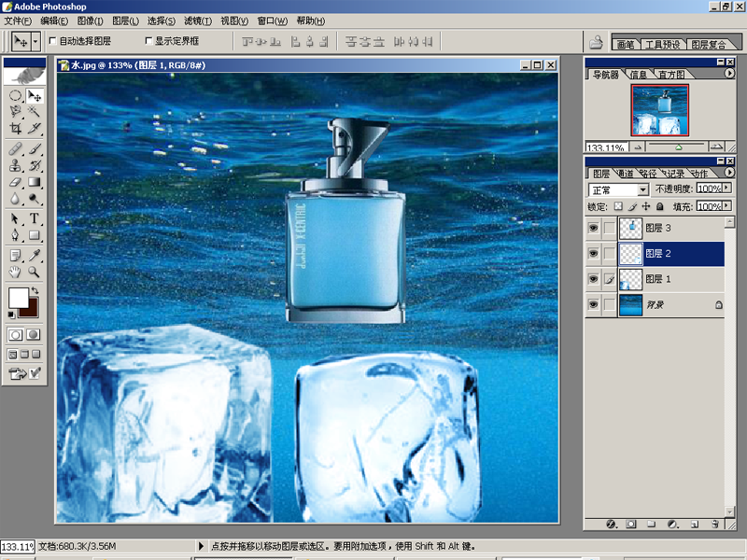Swap foreground and background colors
The width and height of the screenshot is (747, 560).
35,290
